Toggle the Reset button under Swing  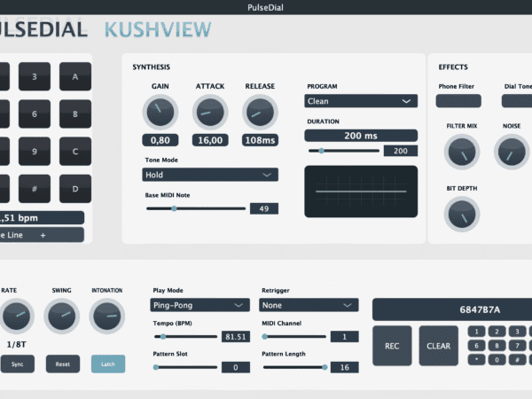(x=63, y=364)
